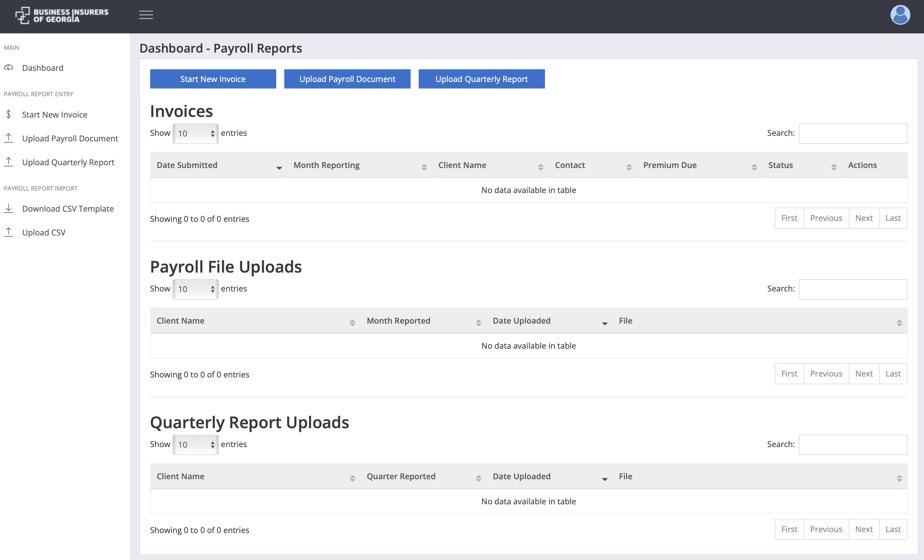Focus the Invoices search field

pyautogui.click(x=853, y=133)
